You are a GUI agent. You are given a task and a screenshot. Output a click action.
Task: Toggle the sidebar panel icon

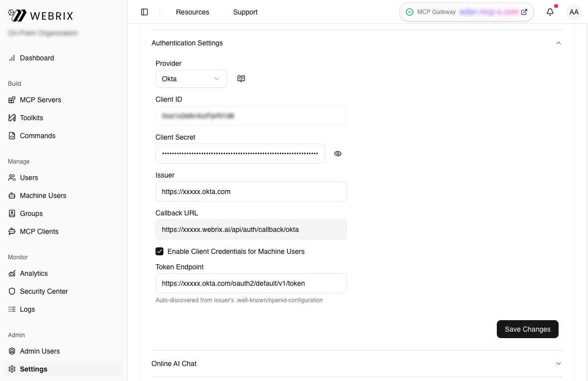click(x=145, y=12)
